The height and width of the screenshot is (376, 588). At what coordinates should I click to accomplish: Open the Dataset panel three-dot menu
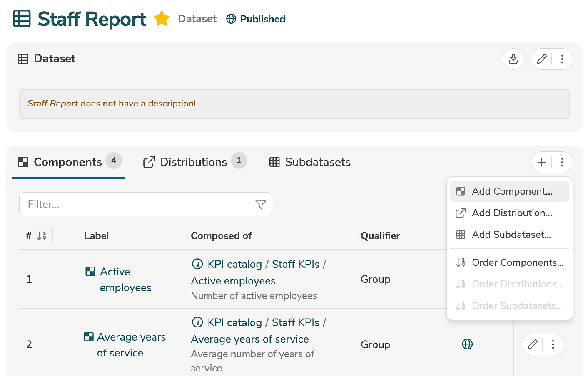coord(562,59)
